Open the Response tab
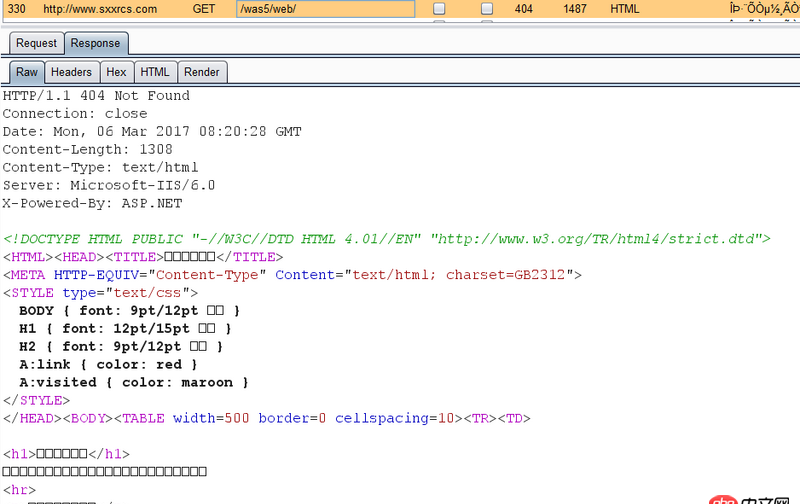 pos(95,43)
